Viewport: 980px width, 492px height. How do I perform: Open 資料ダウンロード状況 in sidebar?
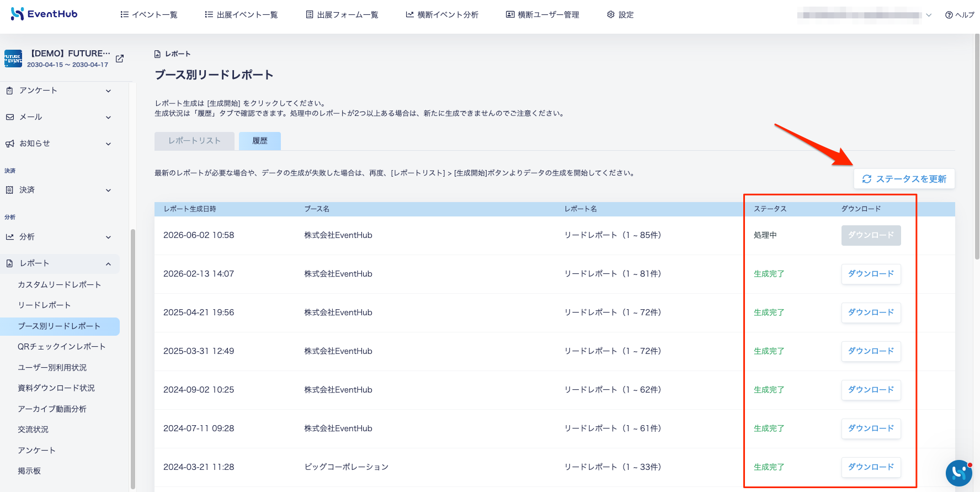point(56,388)
